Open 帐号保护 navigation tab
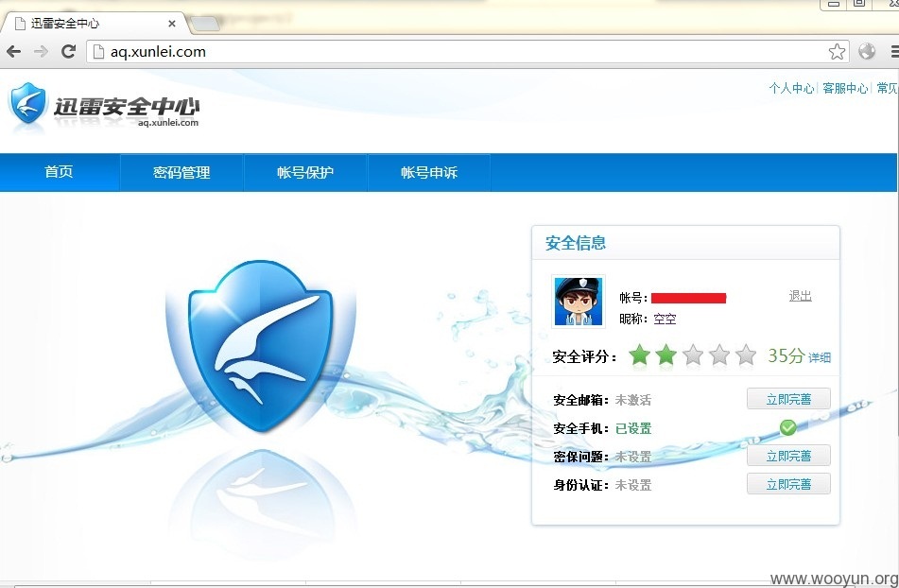899x588 pixels. 305,172
